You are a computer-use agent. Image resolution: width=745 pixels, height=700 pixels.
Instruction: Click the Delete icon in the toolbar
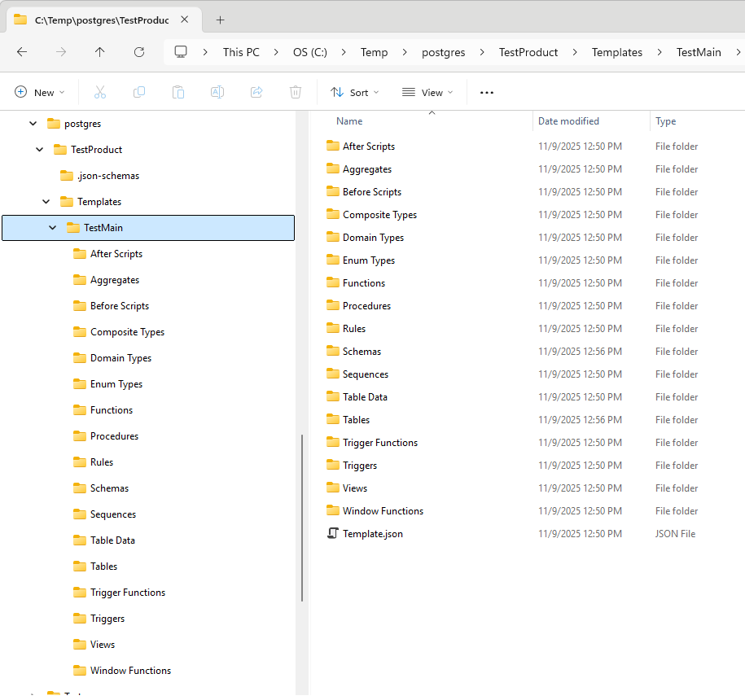[x=295, y=92]
